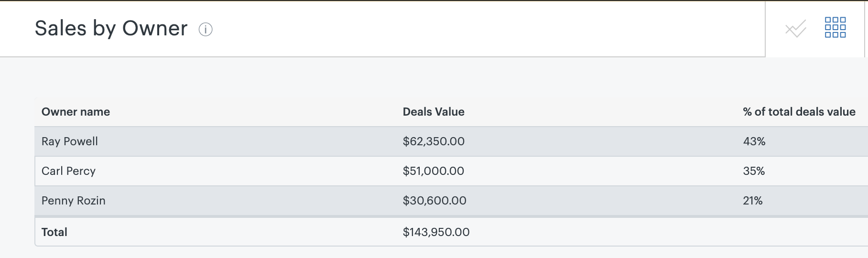
Task: Click the $30,600.00 deals value cell
Action: (434, 201)
